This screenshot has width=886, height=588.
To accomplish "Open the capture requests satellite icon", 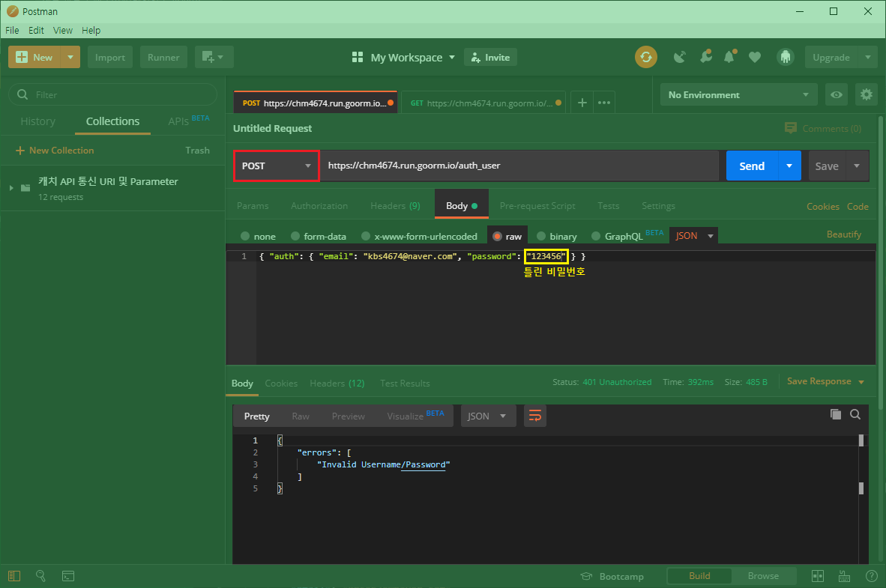I will pyautogui.click(x=680, y=57).
